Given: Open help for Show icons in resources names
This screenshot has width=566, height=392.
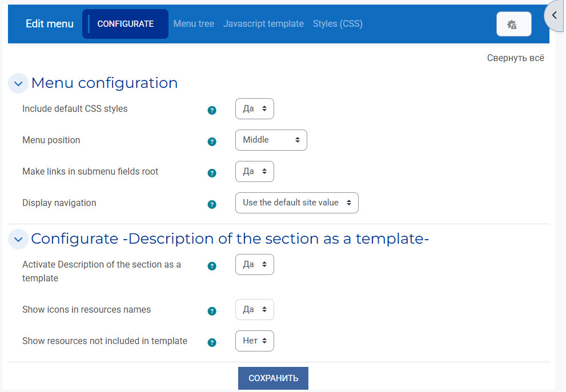Looking at the screenshot, I should [x=212, y=311].
